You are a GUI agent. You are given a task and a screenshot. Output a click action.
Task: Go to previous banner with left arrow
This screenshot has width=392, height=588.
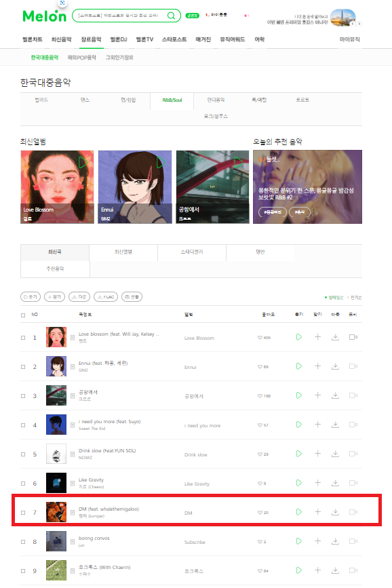pos(353,24)
